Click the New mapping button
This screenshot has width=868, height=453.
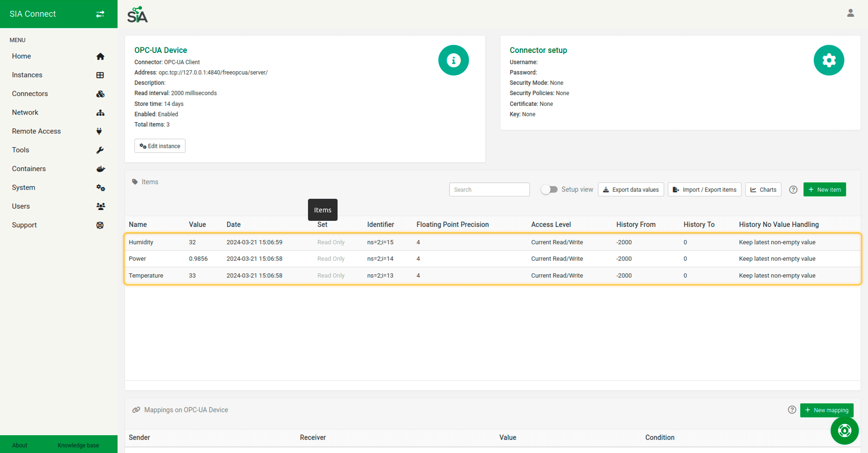click(x=826, y=410)
